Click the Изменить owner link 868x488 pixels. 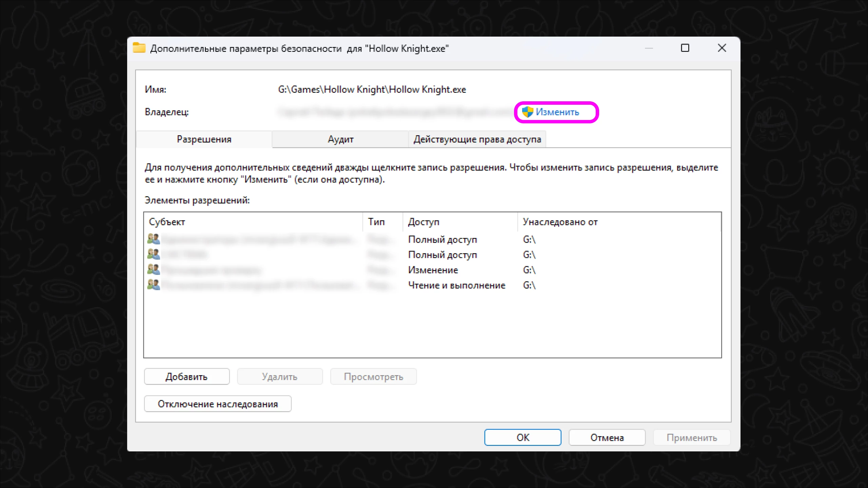pos(557,112)
